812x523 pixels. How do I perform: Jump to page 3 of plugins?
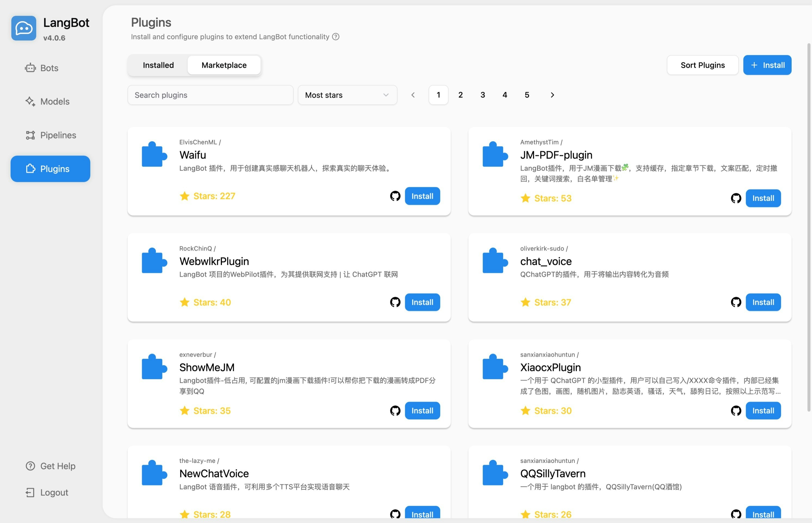click(483, 95)
